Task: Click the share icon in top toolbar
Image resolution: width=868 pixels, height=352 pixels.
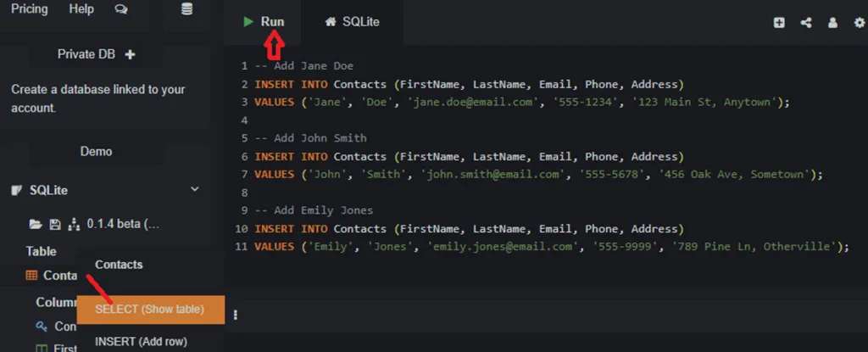Action: click(x=805, y=23)
